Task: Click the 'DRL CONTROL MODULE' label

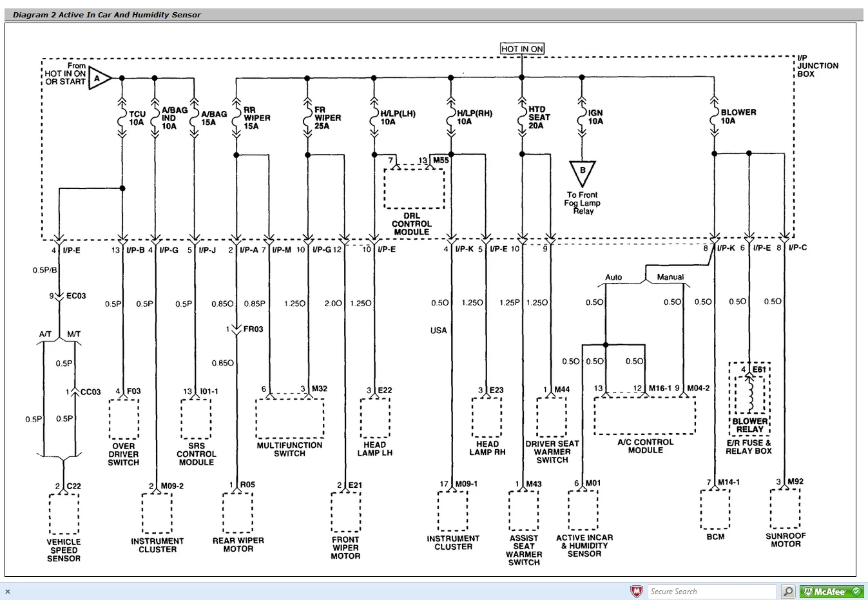Action: point(411,224)
